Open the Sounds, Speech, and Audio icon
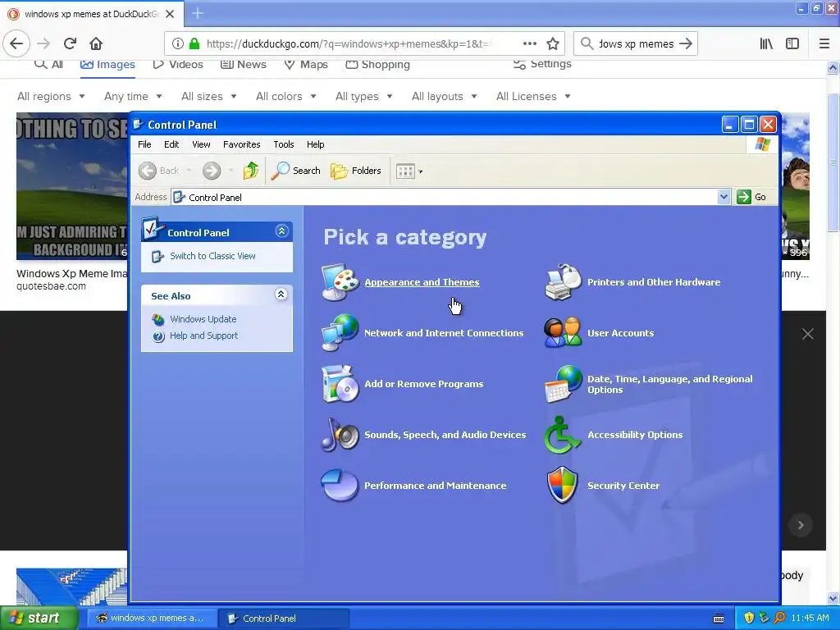 [340, 435]
